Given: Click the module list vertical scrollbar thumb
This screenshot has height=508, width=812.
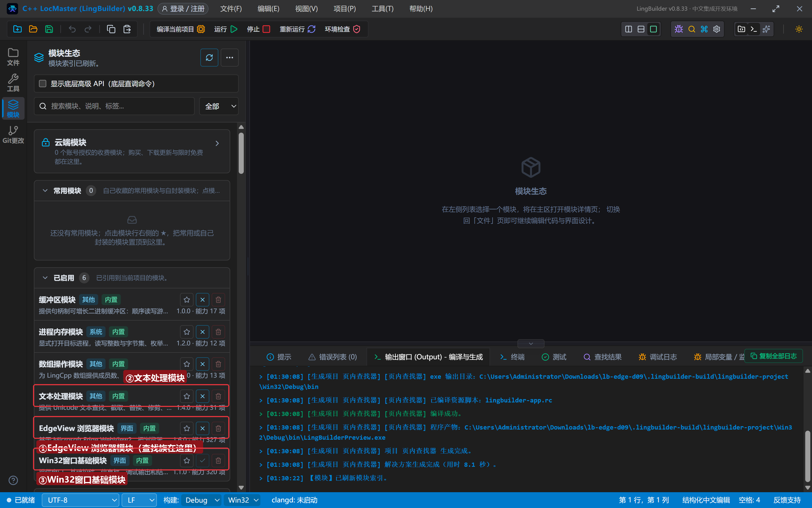Looking at the screenshot, I should point(241,153).
